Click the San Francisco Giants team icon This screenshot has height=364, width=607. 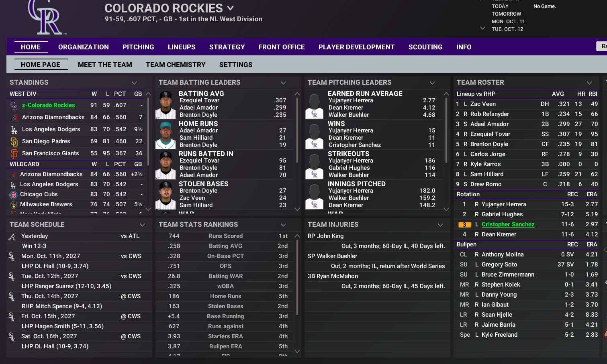pos(14,154)
